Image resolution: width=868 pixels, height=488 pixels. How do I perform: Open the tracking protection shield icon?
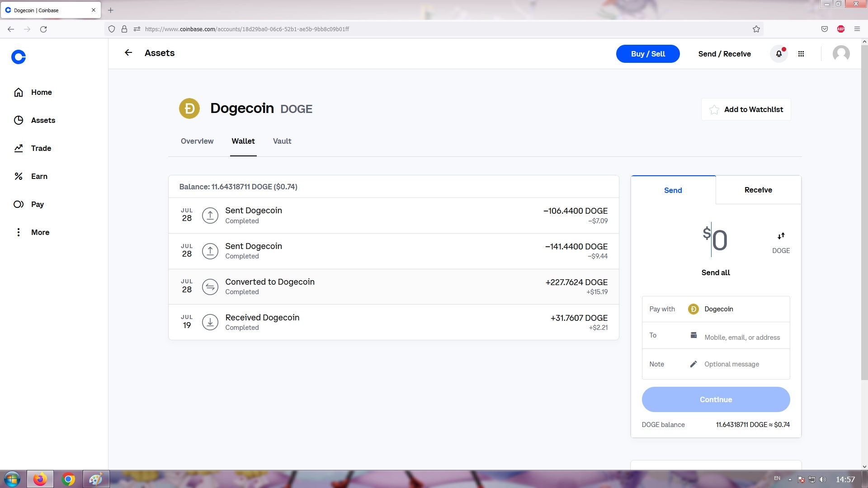112,29
